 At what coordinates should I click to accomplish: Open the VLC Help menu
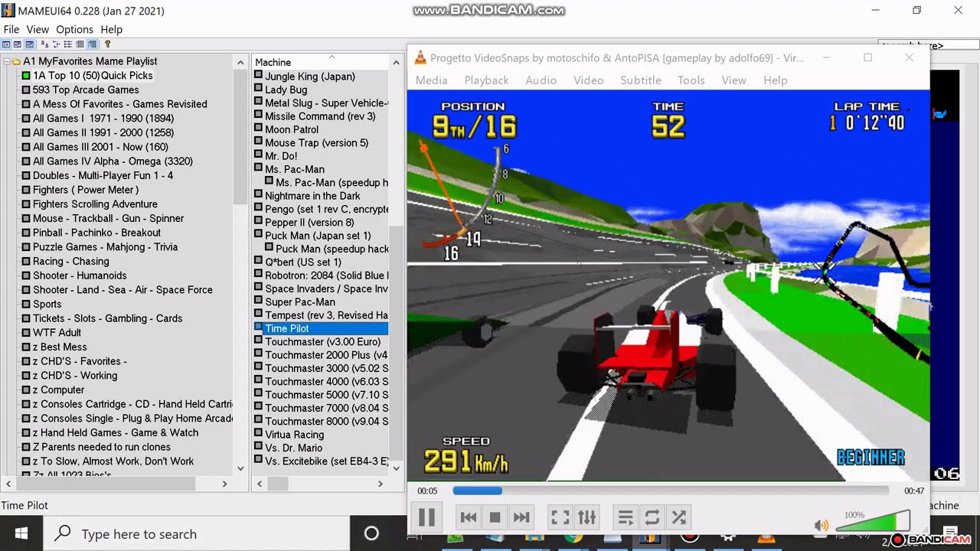click(x=775, y=80)
